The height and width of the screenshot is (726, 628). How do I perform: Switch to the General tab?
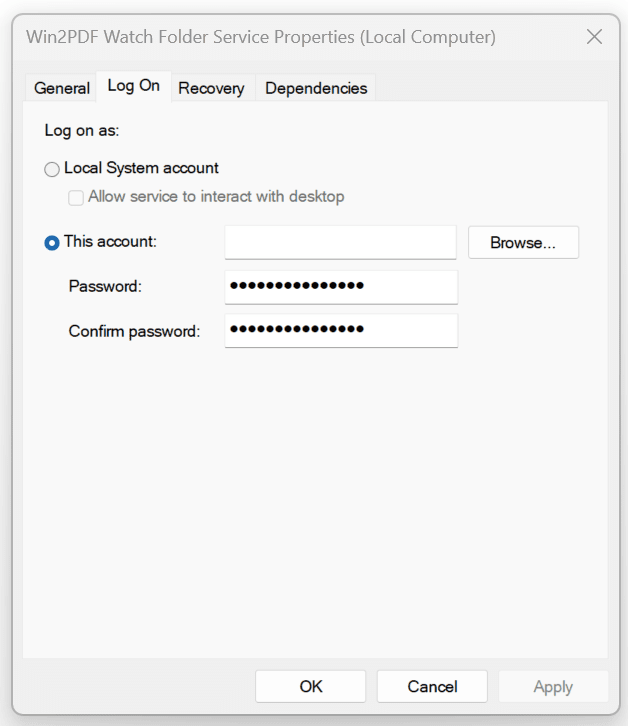(62, 88)
